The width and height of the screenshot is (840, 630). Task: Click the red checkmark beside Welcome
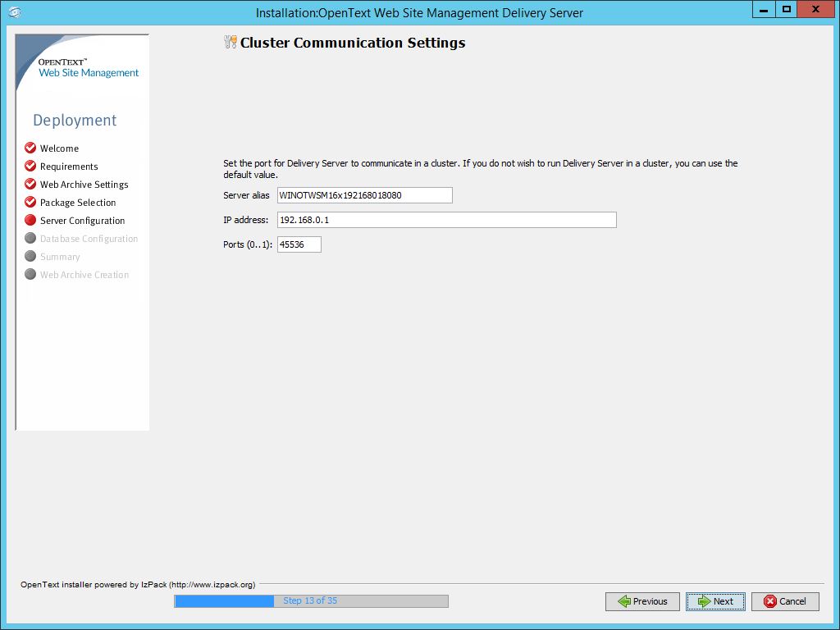30,148
